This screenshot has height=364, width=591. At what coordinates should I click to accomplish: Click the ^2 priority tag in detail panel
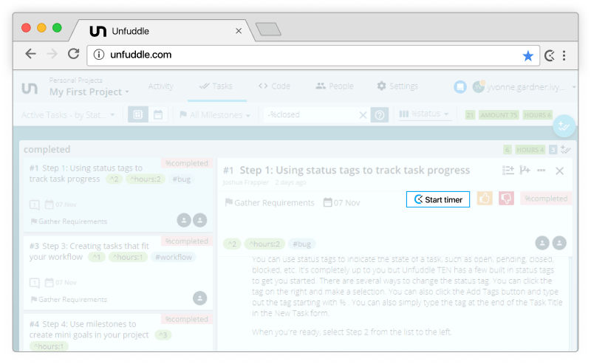232,244
